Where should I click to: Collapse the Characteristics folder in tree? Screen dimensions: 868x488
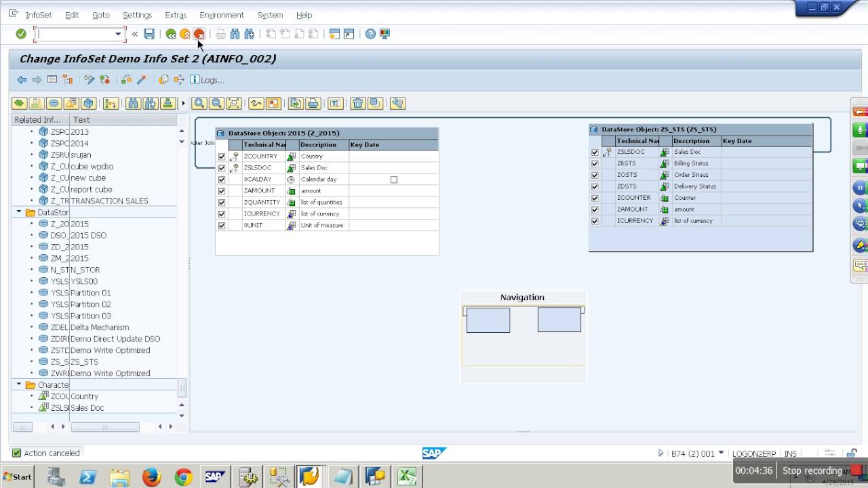19,384
